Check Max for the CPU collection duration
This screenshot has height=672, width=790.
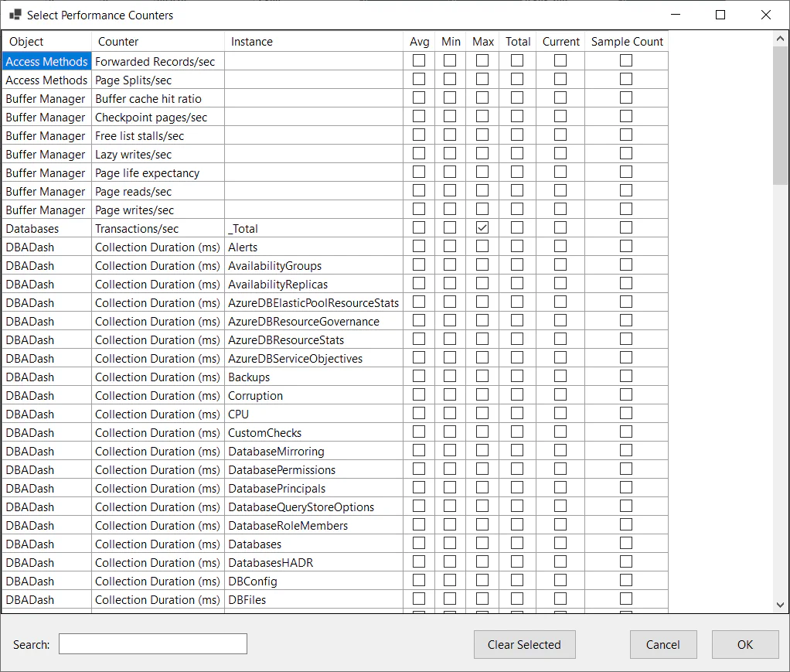point(482,413)
